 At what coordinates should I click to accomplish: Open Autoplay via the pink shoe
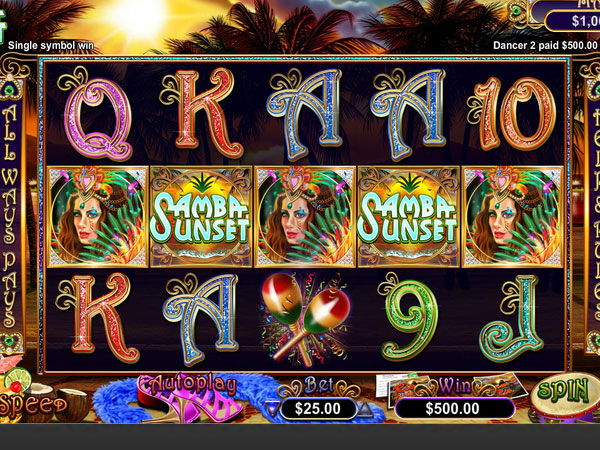190,398
